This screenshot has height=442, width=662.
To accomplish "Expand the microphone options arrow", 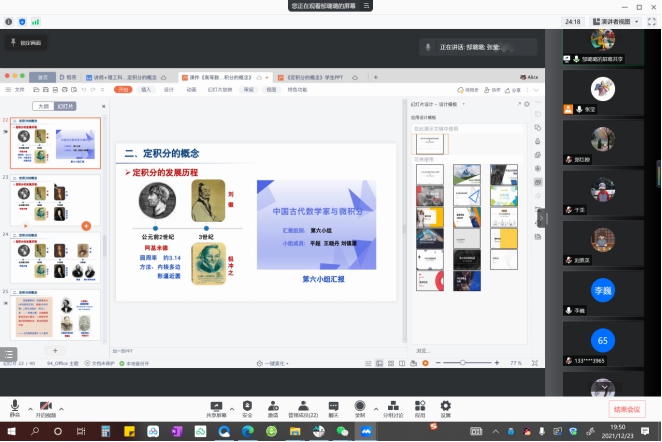I will pos(28,402).
